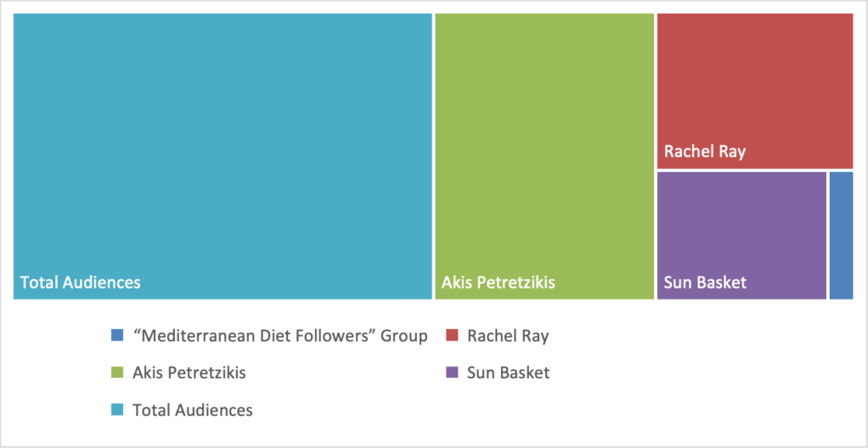Select the white Sun Basket label inside the tile

(x=705, y=282)
